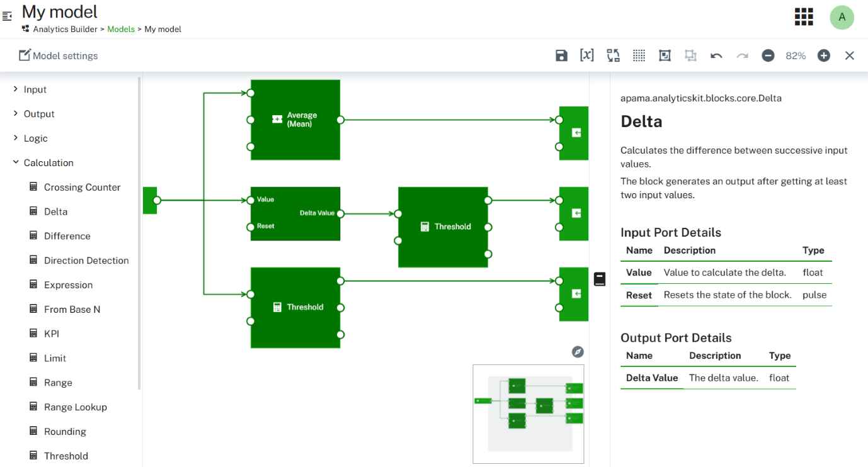
Task: Open the key parameters editor icon
Action: 587,55
